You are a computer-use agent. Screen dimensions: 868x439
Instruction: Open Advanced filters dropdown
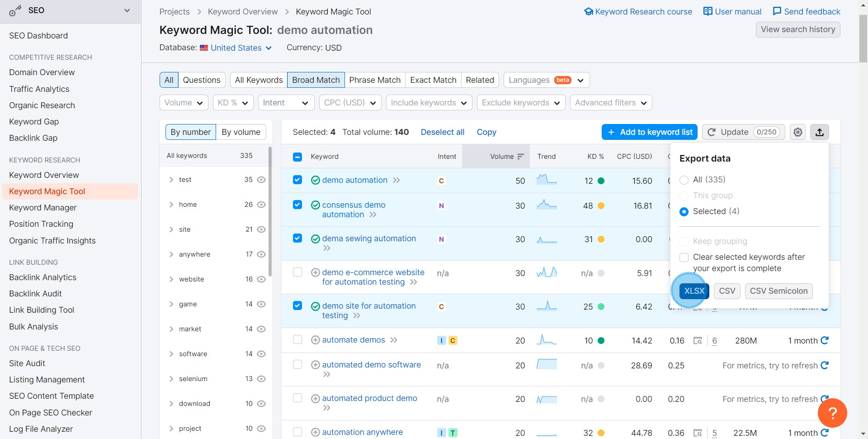[611, 103]
